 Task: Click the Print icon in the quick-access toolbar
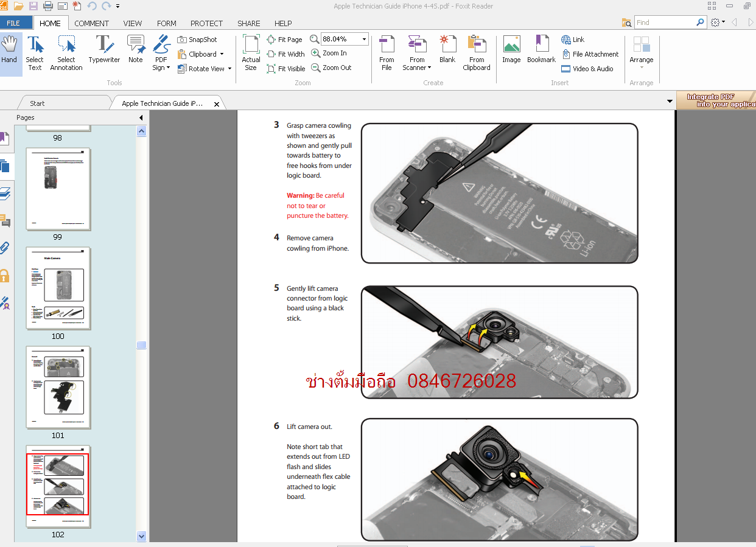click(x=47, y=6)
